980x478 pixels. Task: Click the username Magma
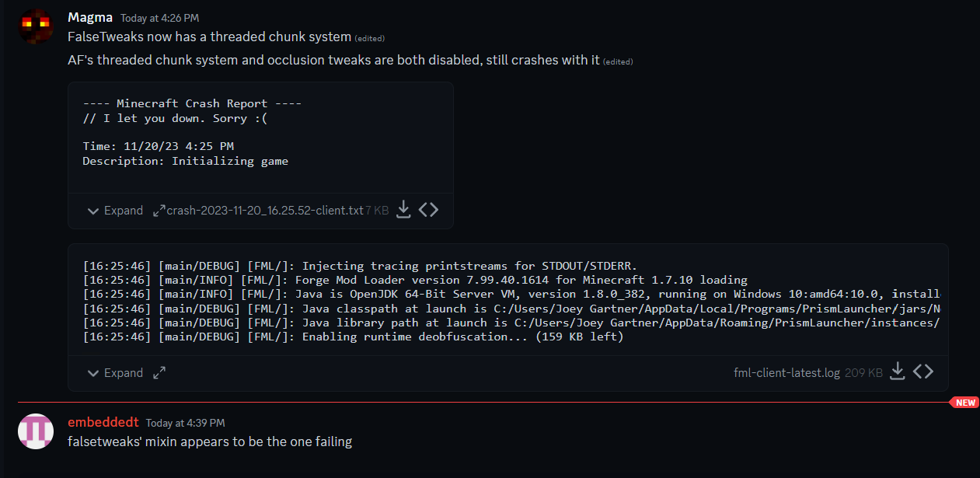point(89,16)
